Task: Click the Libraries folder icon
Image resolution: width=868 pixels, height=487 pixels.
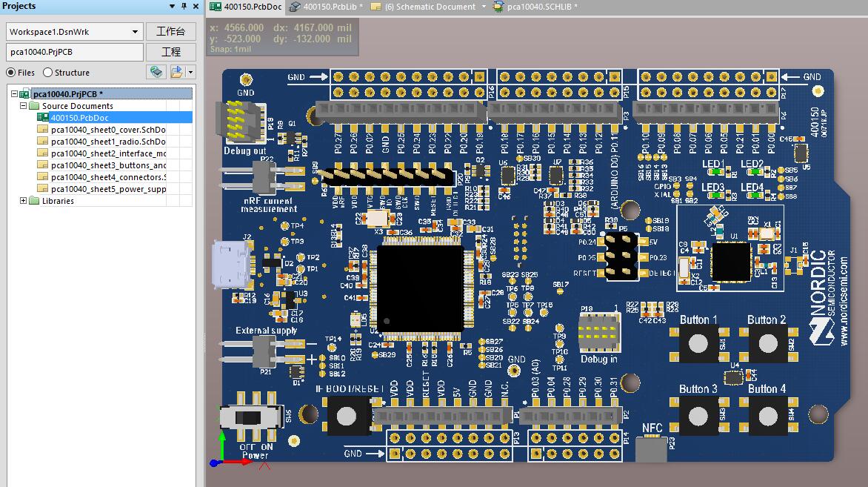Action: click(35, 201)
